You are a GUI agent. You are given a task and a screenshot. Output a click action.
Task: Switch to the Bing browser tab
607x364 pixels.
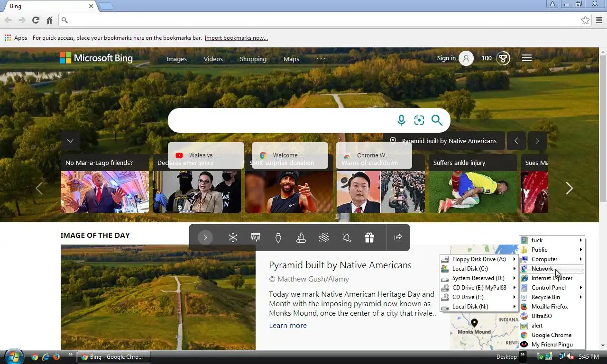pyautogui.click(x=49, y=6)
